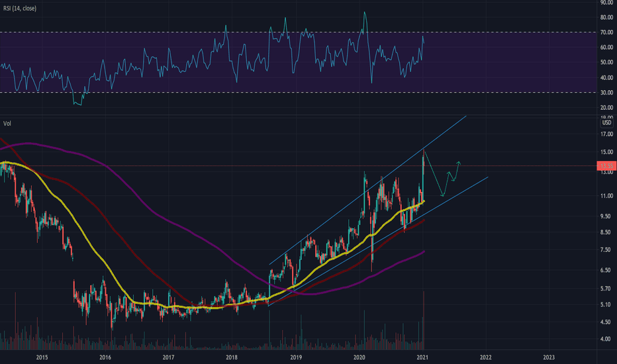Click the 20.00 RSI scale label
This screenshot has height=364, width=617.
point(607,108)
